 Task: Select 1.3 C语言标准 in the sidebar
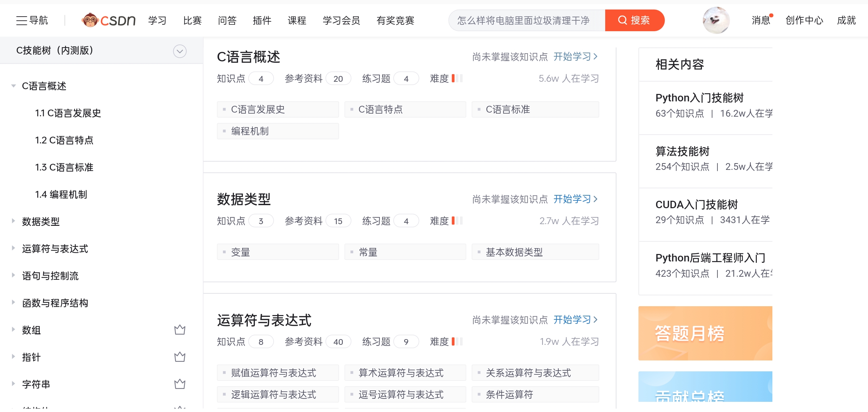coord(64,167)
